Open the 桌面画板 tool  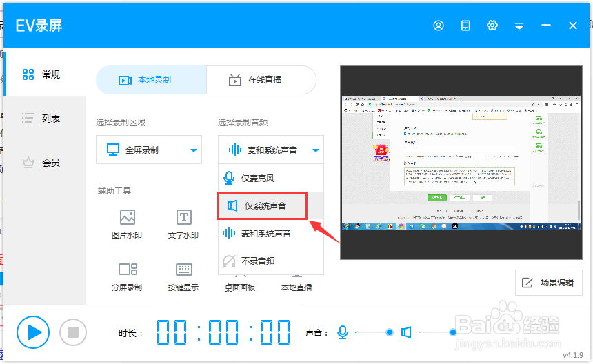[240, 287]
